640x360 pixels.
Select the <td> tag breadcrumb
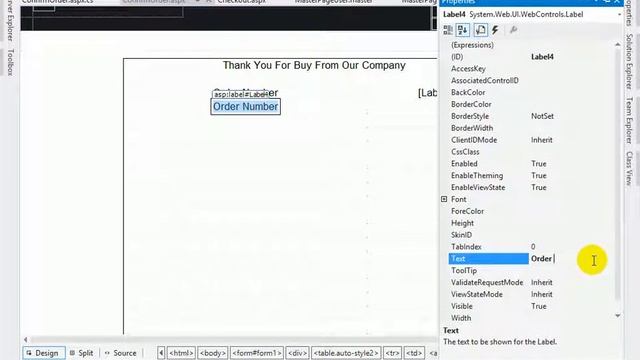coord(414,353)
